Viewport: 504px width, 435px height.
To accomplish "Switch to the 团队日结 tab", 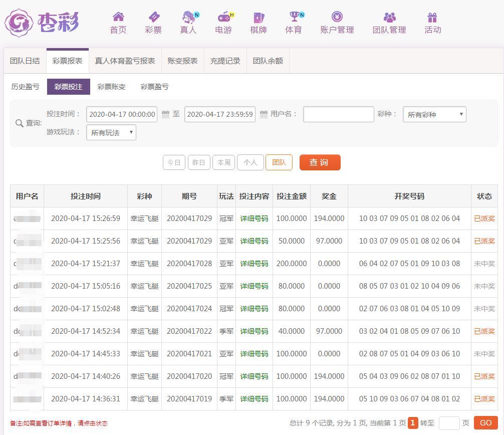I will coord(25,61).
